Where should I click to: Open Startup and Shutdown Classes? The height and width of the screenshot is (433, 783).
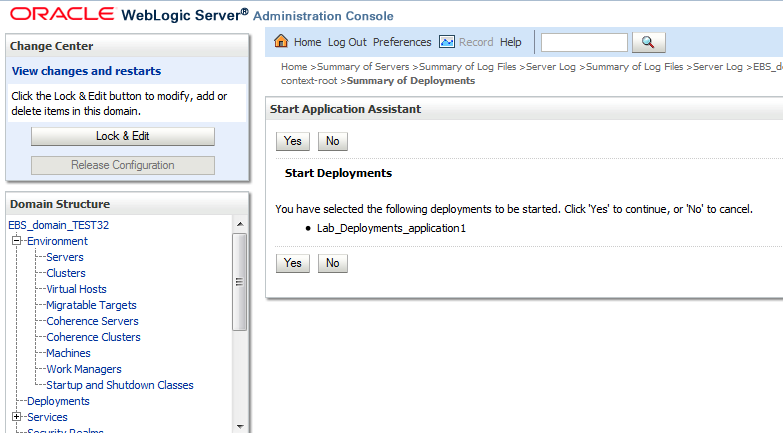click(x=120, y=385)
